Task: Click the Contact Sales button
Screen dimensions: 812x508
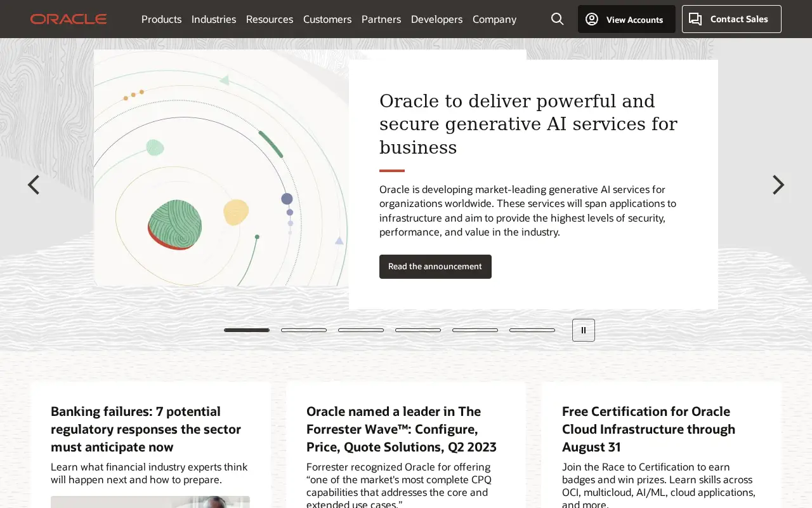Action: pyautogui.click(x=731, y=19)
